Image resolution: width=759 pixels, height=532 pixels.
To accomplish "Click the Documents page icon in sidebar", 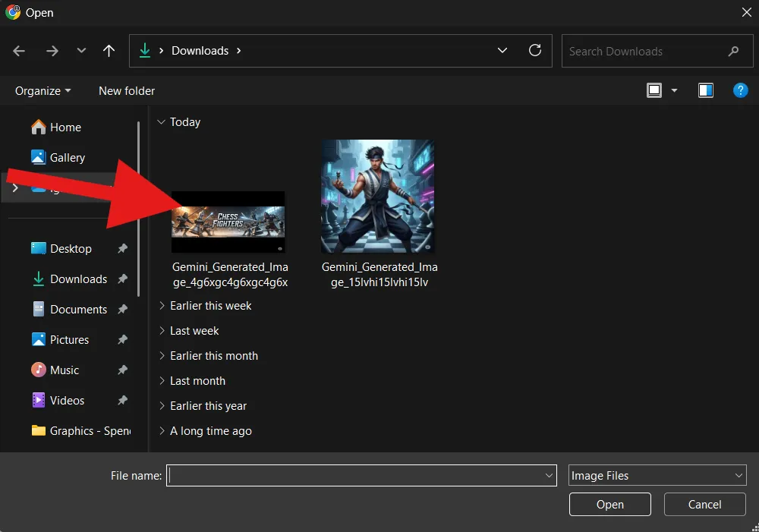I will pyautogui.click(x=38, y=309).
